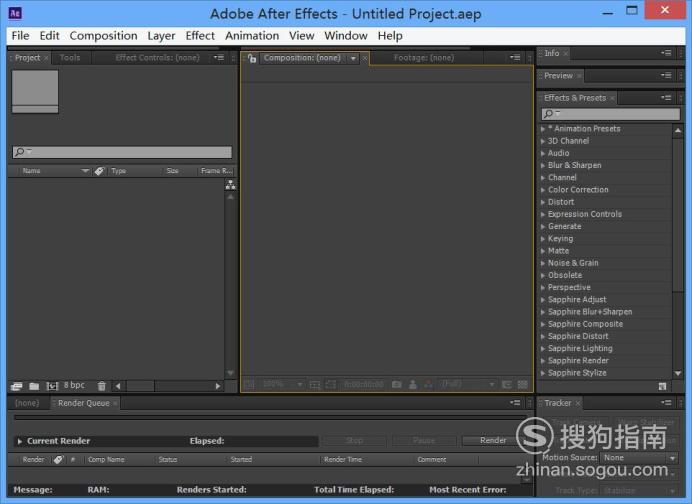Viewport: 692px width, 504px height.
Task: Expand the Color Correction effects category
Action: tap(543, 190)
